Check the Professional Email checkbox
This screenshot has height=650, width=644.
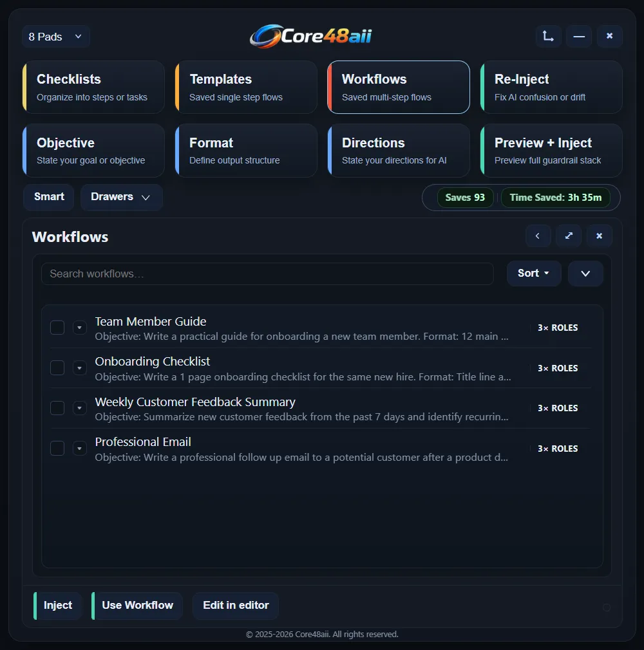pos(57,448)
